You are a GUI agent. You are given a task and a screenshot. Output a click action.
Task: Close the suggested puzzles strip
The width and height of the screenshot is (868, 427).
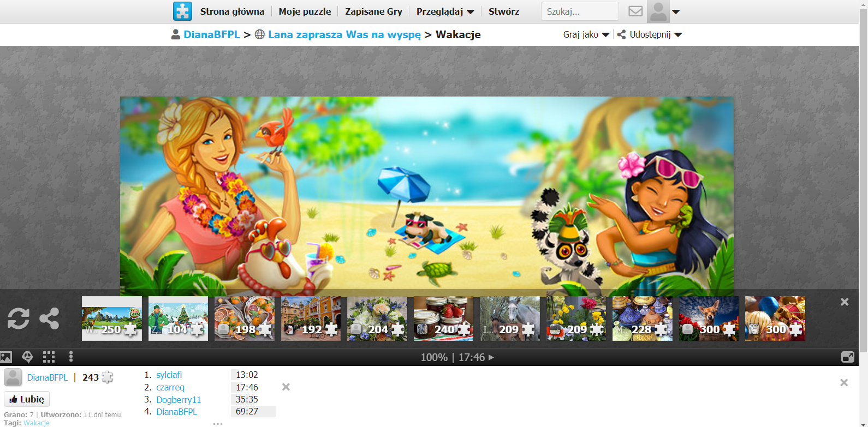[845, 302]
